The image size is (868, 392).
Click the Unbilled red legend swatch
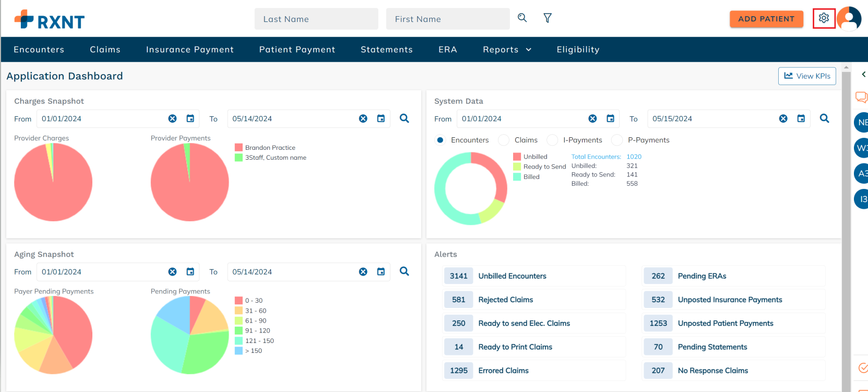(517, 157)
